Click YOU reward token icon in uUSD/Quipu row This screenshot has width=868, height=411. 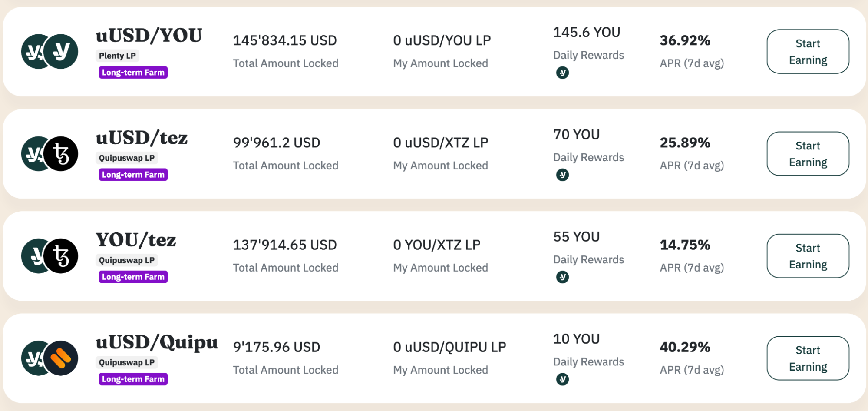point(562,379)
